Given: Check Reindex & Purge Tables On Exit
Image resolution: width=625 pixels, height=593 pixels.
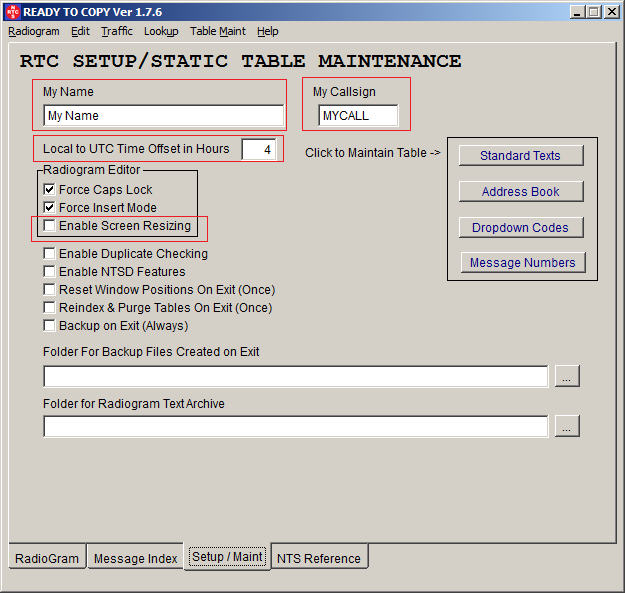Looking at the screenshot, I should coord(49,308).
